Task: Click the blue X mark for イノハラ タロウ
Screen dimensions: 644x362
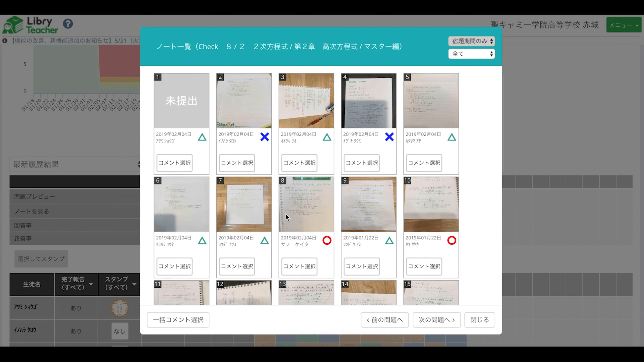Action: 264,137
